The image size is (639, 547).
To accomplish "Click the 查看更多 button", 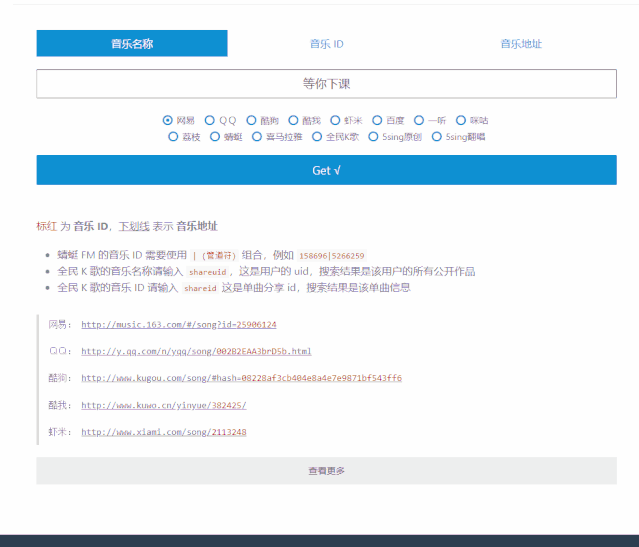I will coord(326,471).
